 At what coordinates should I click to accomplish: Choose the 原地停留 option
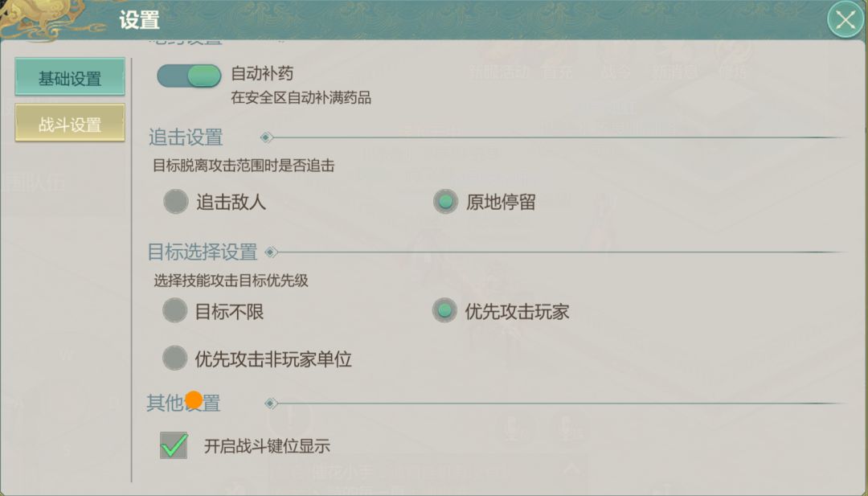(x=445, y=202)
